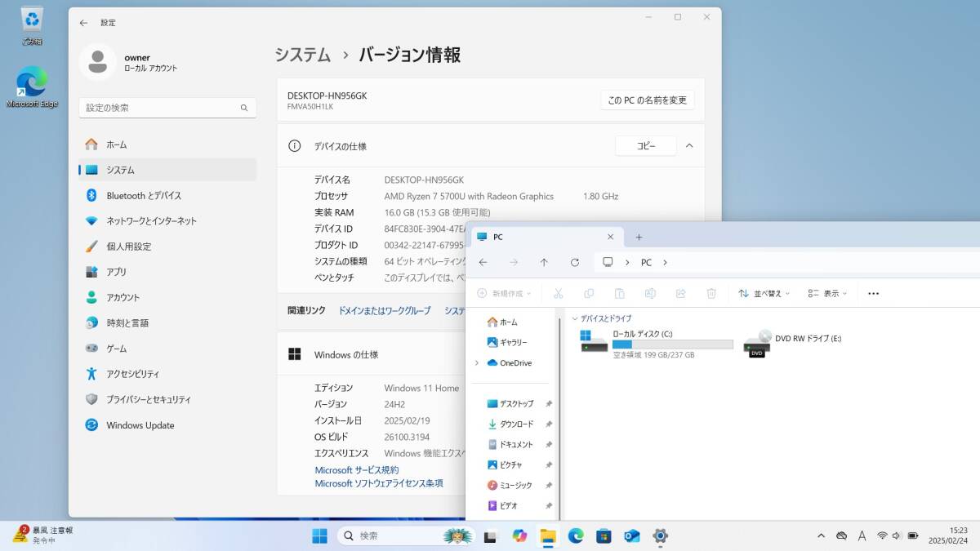Click the Paste icon in Explorer toolbar
The width and height of the screenshot is (980, 551).
coord(620,293)
